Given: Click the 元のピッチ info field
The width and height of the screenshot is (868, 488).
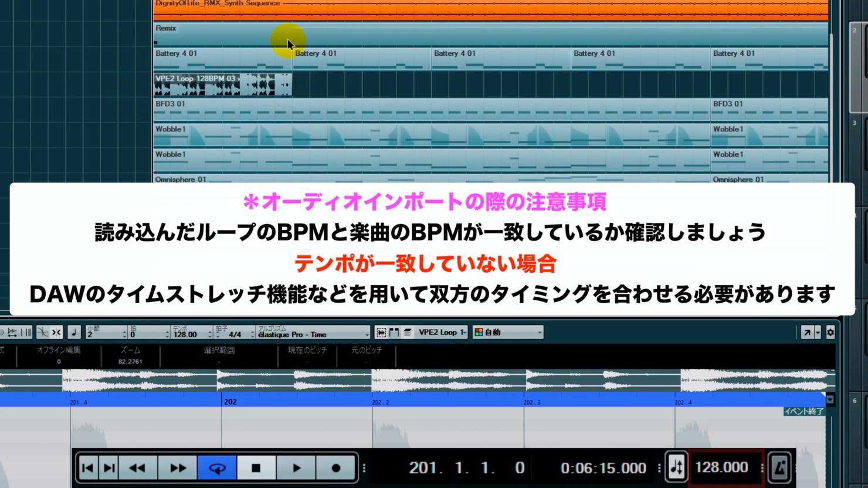Looking at the screenshot, I should click(367, 355).
